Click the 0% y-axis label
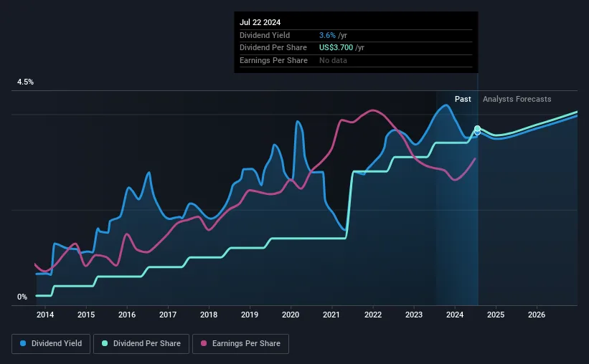Image resolution: width=589 pixels, height=364 pixels. 22,297
